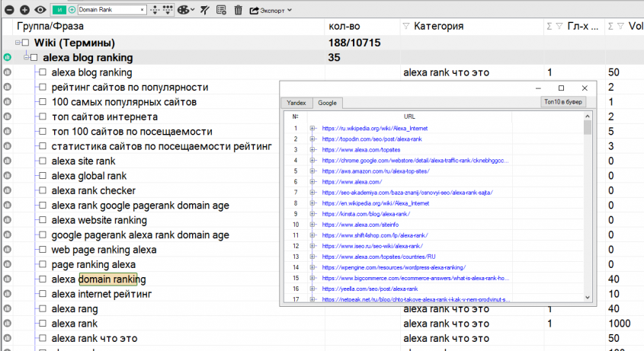Click the popup's vertical scrollbar down arrow
This screenshot has width=644, height=351.
click(588, 295)
